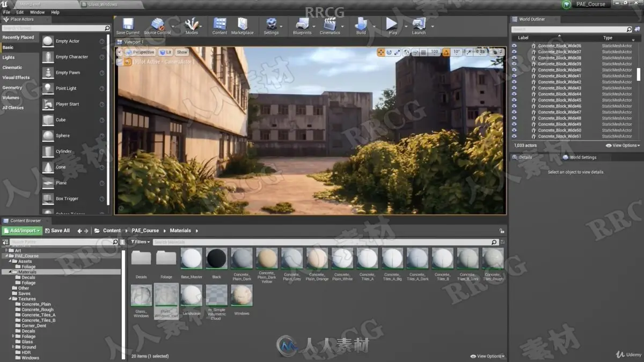Image resolution: width=644 pixels, height=362 pixels.
Task: Select the translate gizmo tool in viewport
Action: 380,52
